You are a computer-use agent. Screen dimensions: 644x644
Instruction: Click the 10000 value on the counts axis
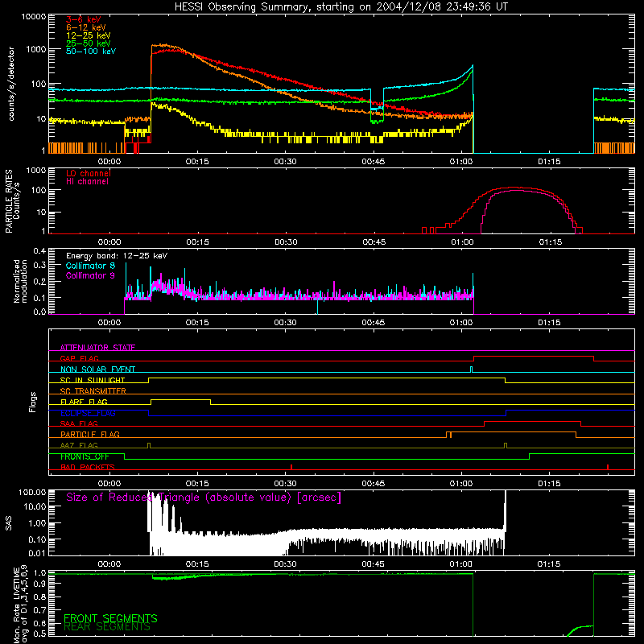[x=34, y=17]
